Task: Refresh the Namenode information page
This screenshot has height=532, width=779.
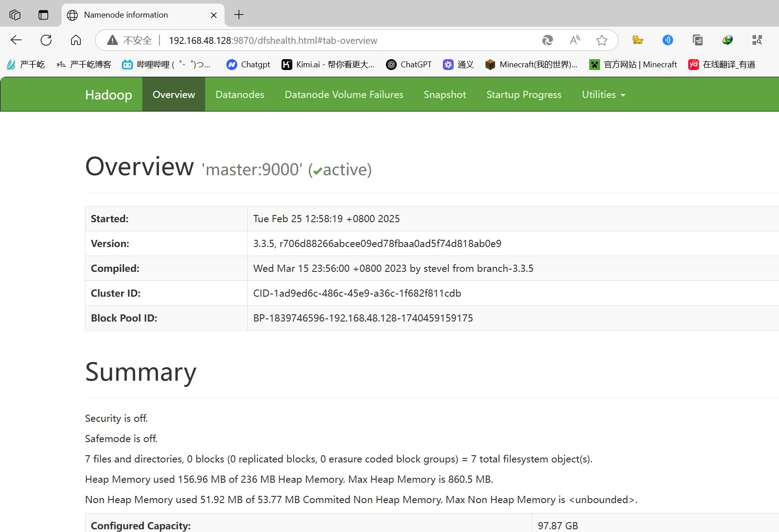Action: tap(46, 40)
